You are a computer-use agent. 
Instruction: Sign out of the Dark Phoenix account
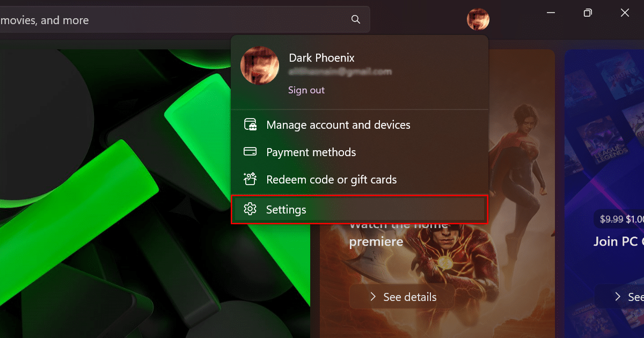pos(306,90)
